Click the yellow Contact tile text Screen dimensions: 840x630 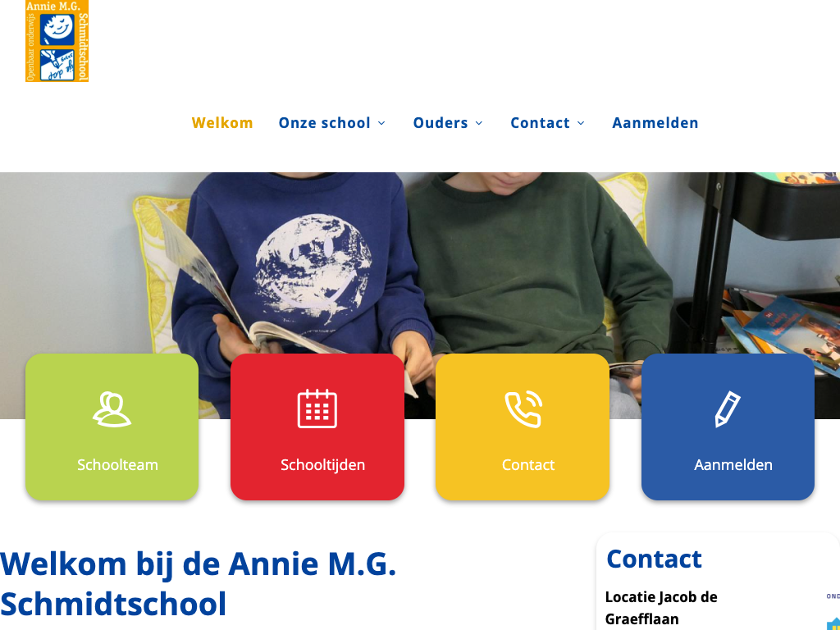527,464
